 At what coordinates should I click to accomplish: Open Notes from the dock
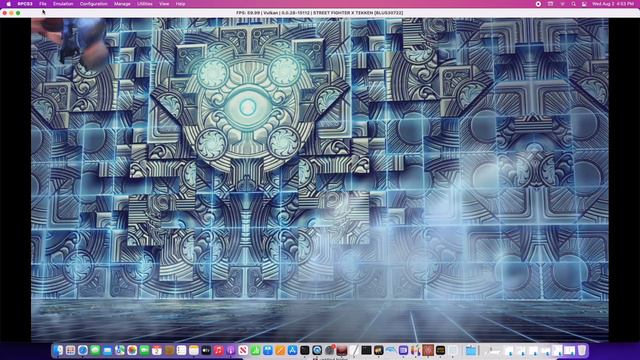coord(194,350)
